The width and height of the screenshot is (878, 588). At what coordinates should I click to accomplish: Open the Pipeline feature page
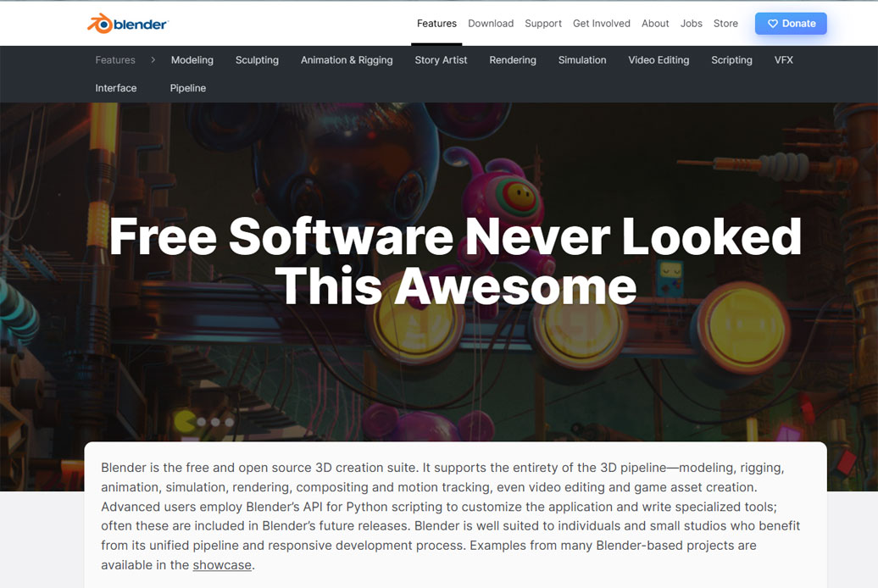[x=187, y=88]
